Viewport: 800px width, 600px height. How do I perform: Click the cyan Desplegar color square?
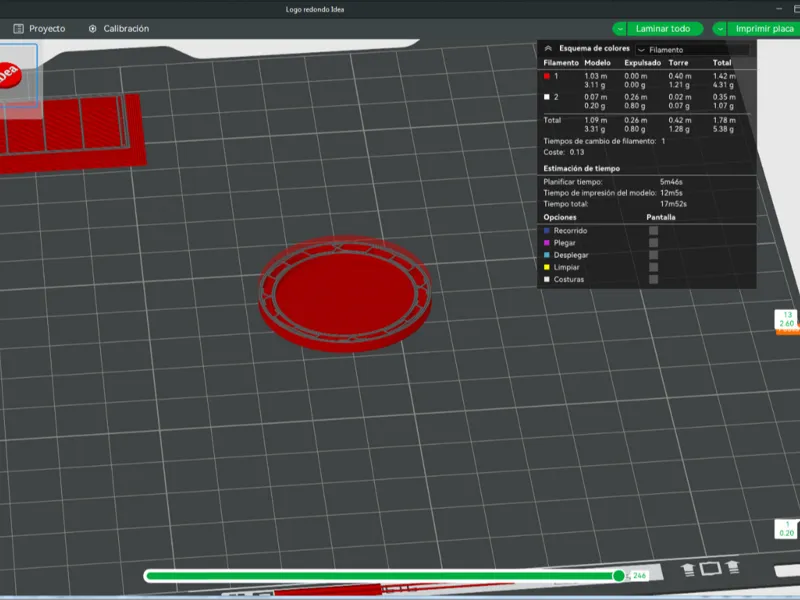(x=547, y=255)
